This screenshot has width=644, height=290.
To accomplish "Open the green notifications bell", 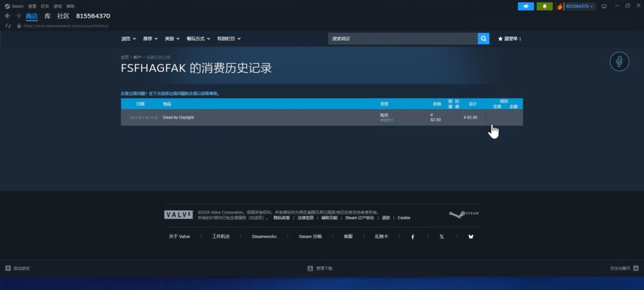I will click(x=544, y=6).
